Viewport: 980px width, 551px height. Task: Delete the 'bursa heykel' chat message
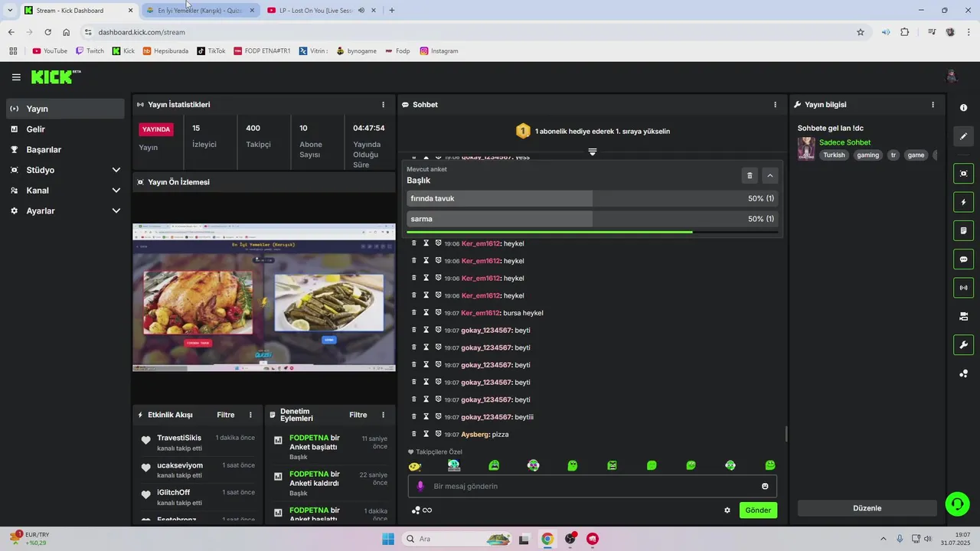click(x=414, y=313)
